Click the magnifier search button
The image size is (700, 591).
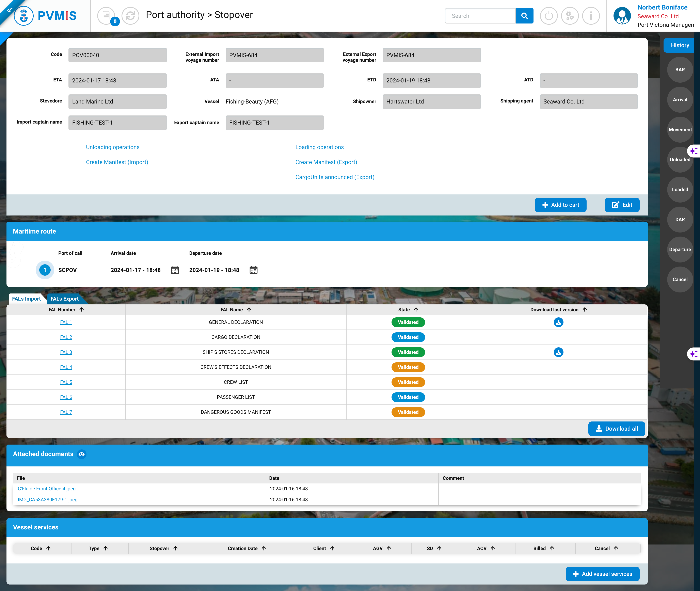[x=524, y=16]
